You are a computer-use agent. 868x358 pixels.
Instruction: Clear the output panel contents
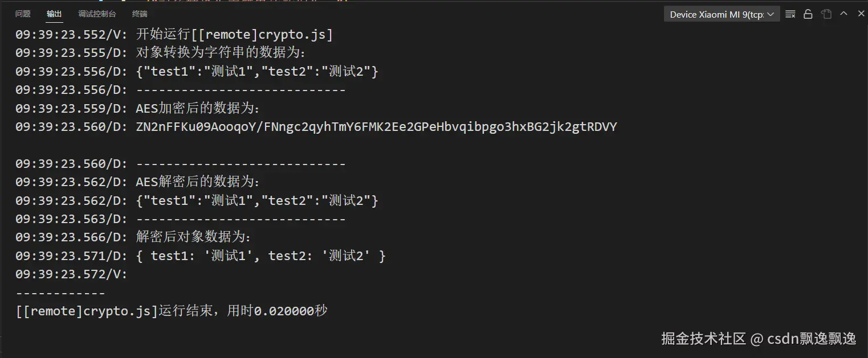point(790,14)
